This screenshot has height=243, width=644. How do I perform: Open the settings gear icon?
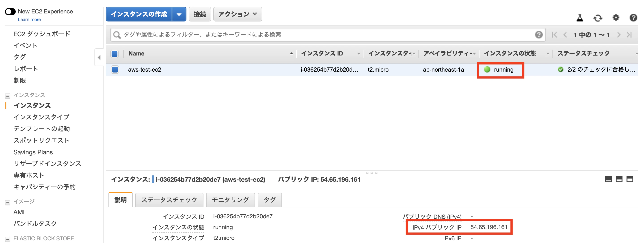tap(616, 17)
